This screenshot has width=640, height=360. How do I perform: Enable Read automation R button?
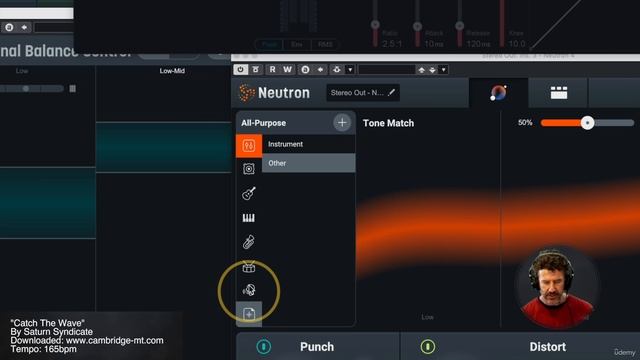pyautogui.click(x=272, y=69)
